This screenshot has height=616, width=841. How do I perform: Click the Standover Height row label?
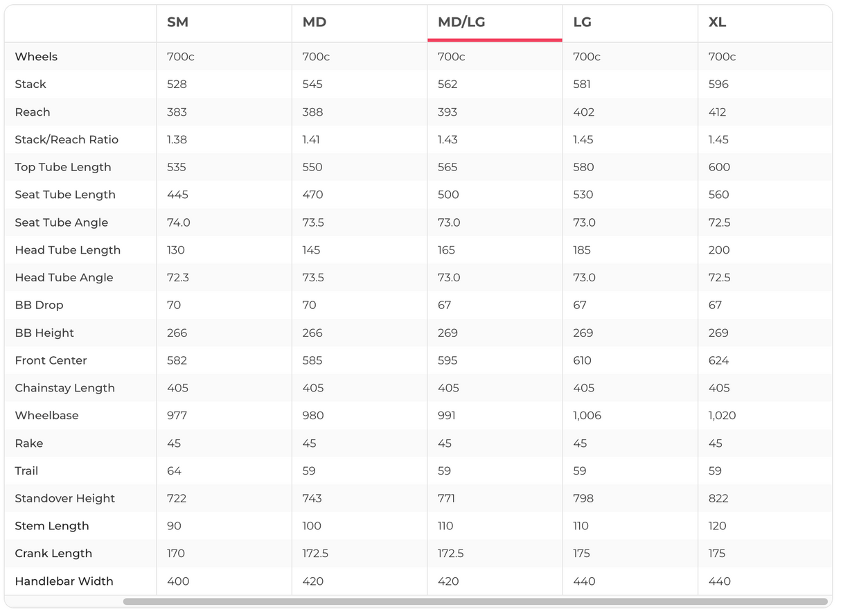click(65, 498)
